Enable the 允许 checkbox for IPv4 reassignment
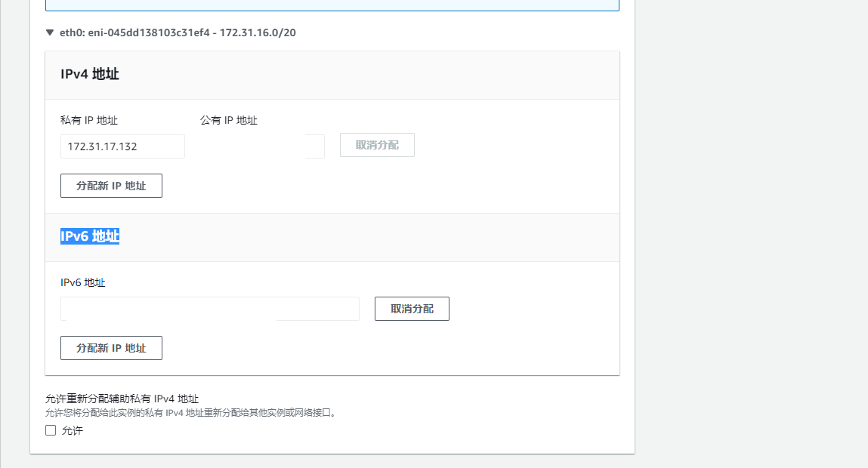Screen dimensions: 868x468 [51, 430]
